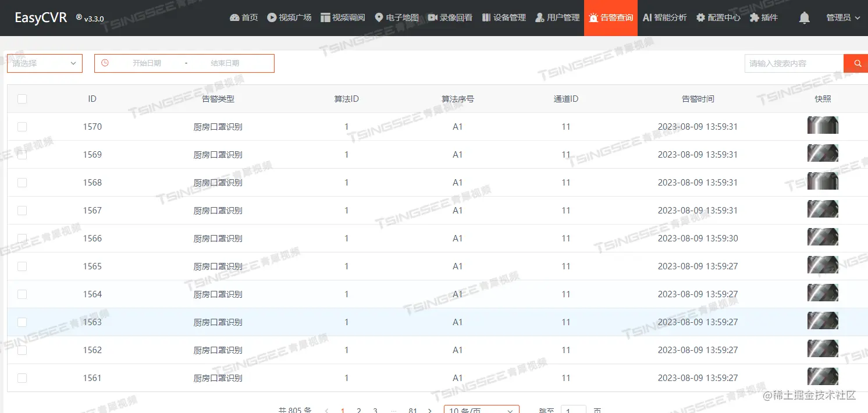The image size is (868, 413).
Task: Go to 视频调阅 section
Action: point(343,17)
